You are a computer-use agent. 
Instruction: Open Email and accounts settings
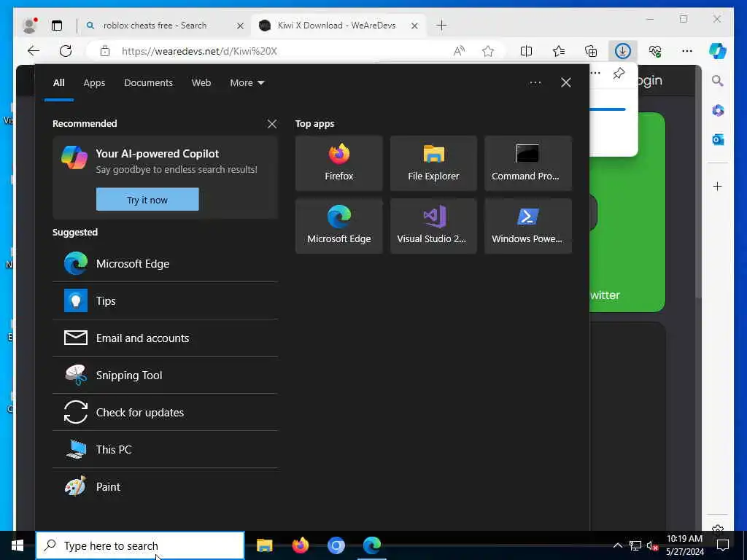click(x=165, y=338)
